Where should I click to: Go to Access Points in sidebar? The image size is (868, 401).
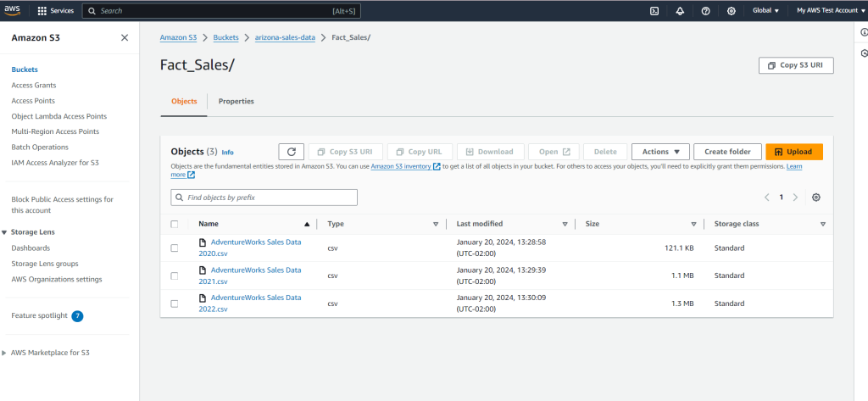pos(34,101)
